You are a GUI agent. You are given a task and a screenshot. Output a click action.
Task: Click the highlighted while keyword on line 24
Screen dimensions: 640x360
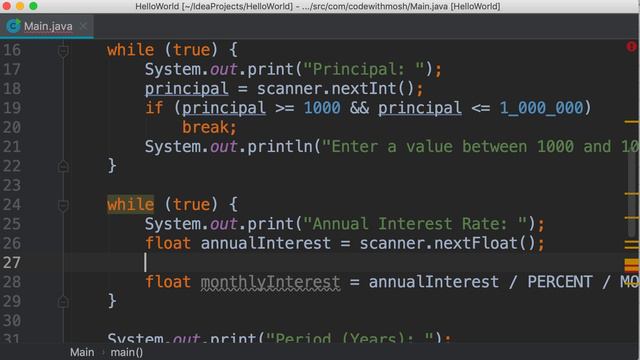coord(131,204)
